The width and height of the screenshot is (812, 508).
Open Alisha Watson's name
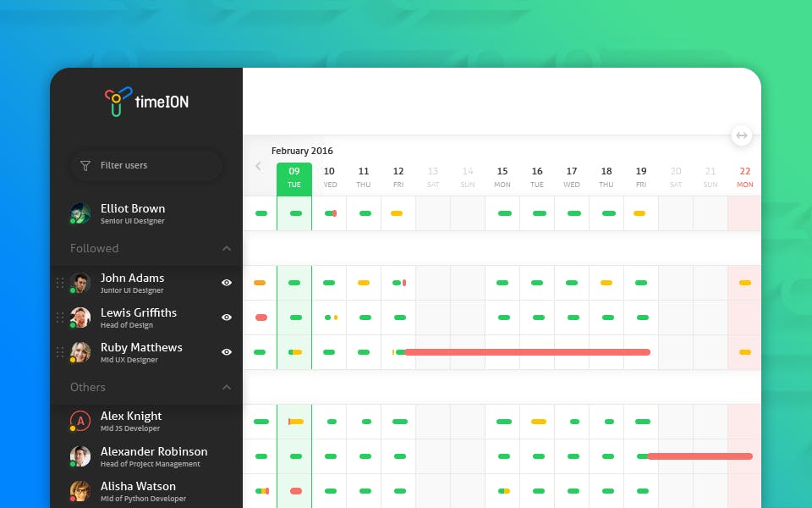click(x=138, y=486)
